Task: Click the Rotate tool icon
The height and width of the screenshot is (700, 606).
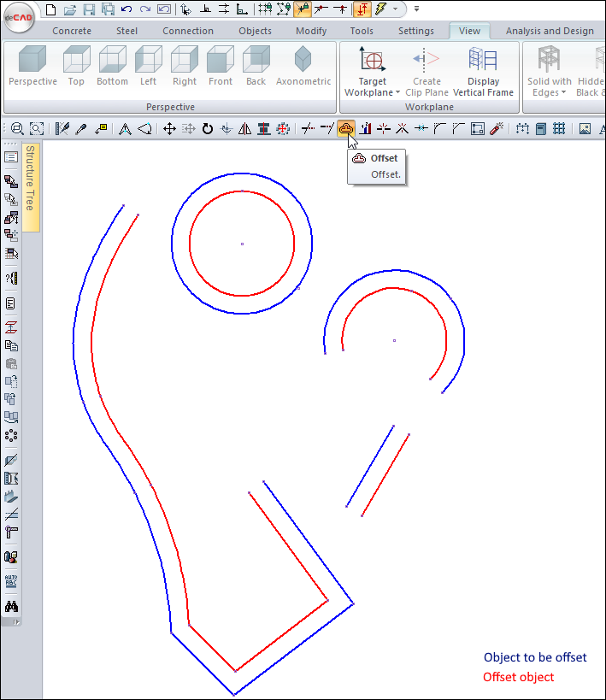Action: (208, 128)
